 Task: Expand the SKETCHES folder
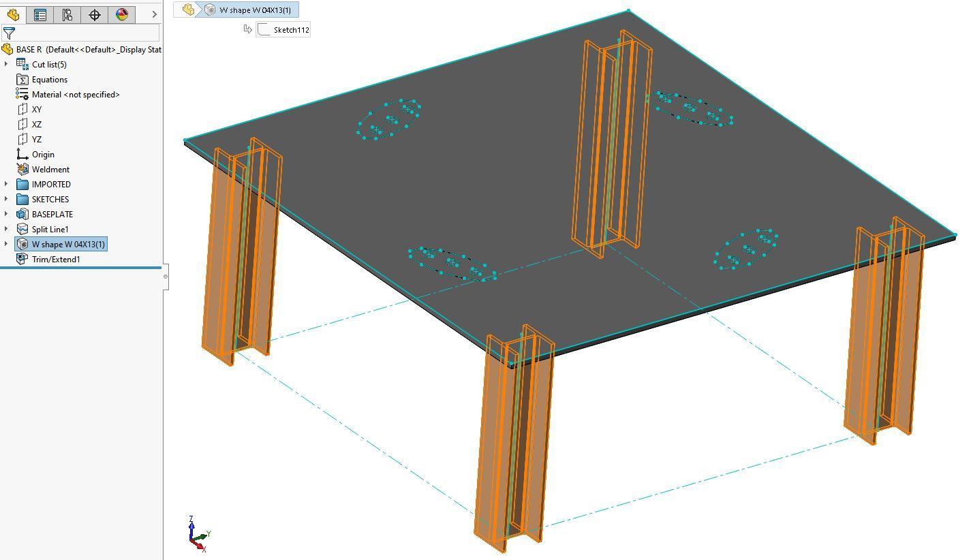click(6, 199)
